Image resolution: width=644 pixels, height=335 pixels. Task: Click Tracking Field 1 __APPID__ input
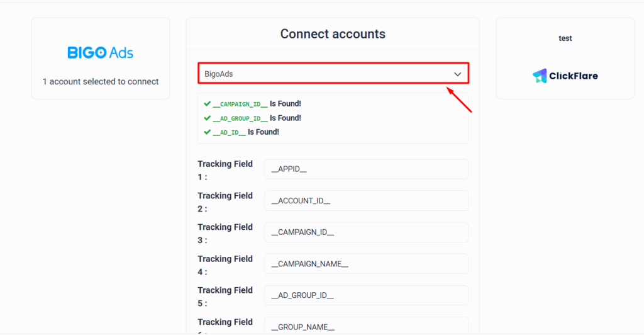click(366, 169)
